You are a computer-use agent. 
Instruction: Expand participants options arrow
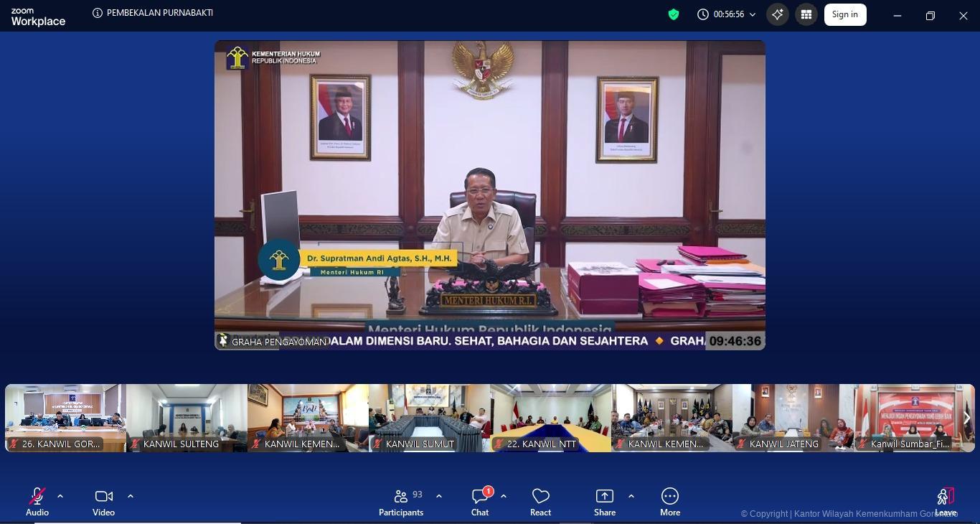click(439, 496)
